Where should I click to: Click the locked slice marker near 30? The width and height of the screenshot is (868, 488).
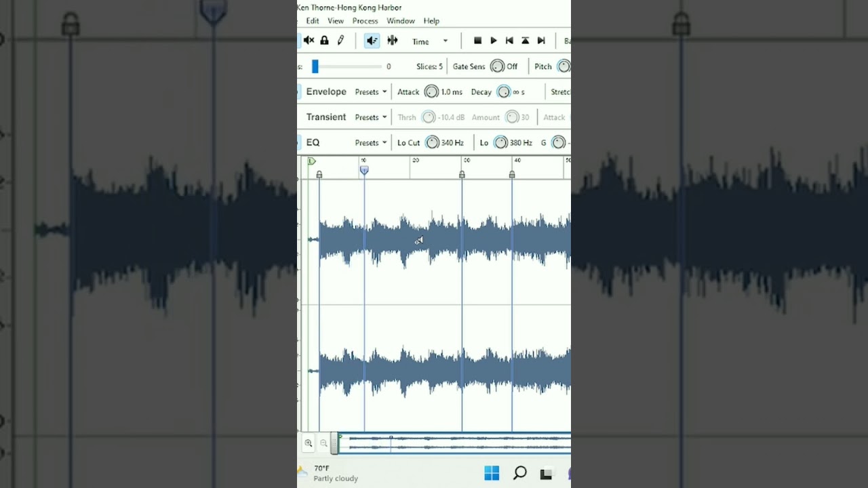[462, 175]
